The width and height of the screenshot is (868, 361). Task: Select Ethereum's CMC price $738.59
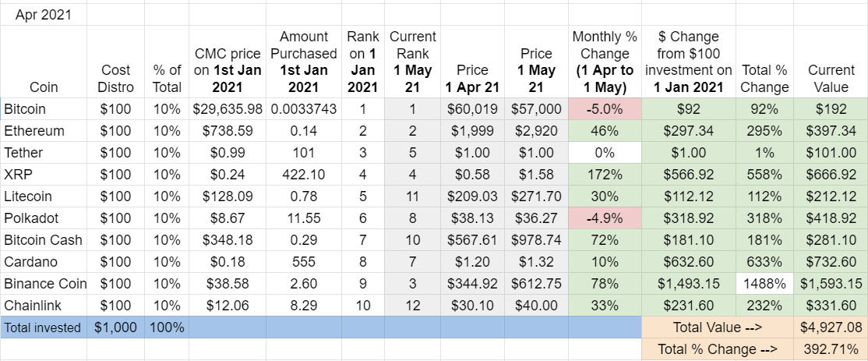pos(228,131)
